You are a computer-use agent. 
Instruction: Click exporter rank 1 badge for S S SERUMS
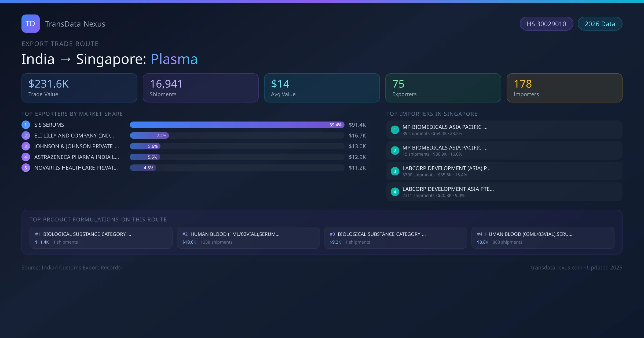tap(25, 125)
